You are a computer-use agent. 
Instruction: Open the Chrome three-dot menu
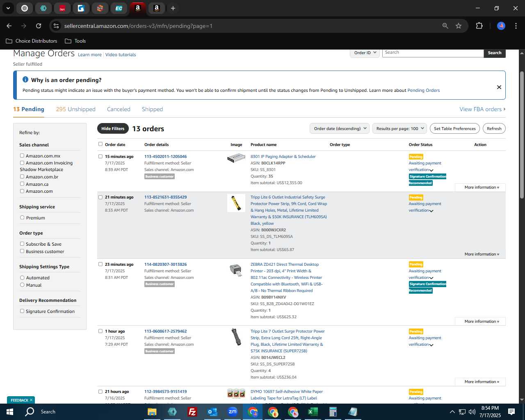pos(515,26)
